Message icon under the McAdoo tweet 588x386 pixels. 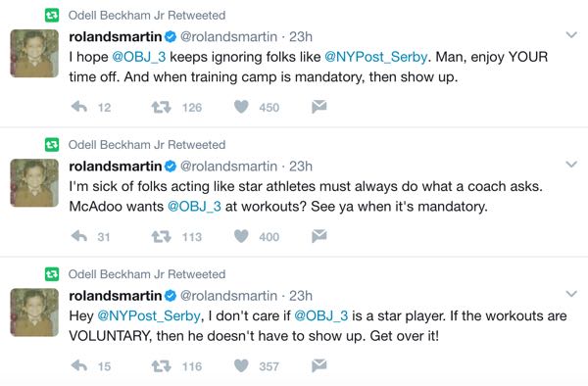(319, 236)
